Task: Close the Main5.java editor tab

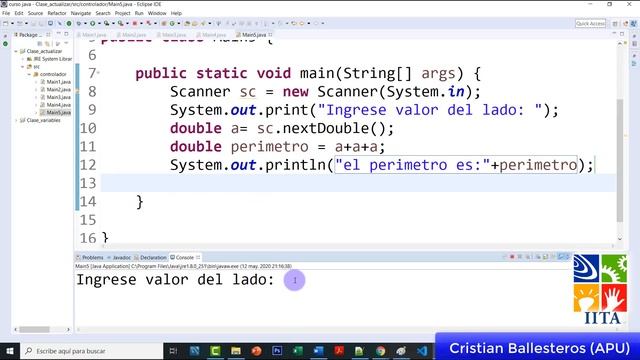Action: tap(270, 35)
